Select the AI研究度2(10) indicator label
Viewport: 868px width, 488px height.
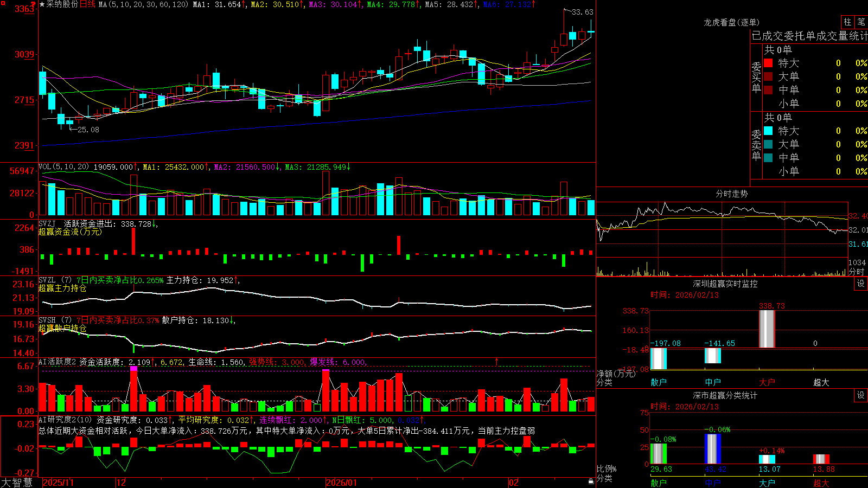click(x=66, y=420)
